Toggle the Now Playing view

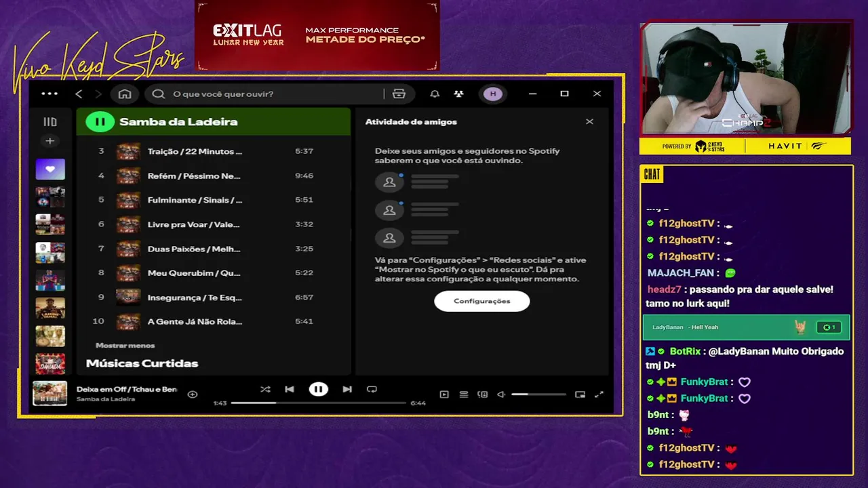click(x=444, y=394)
